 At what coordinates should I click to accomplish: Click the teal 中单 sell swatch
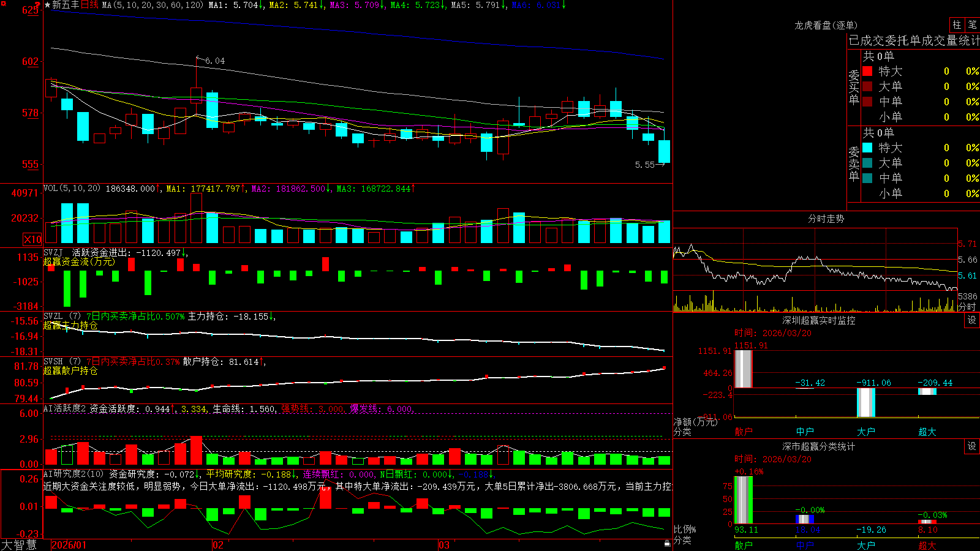point(867,178)
